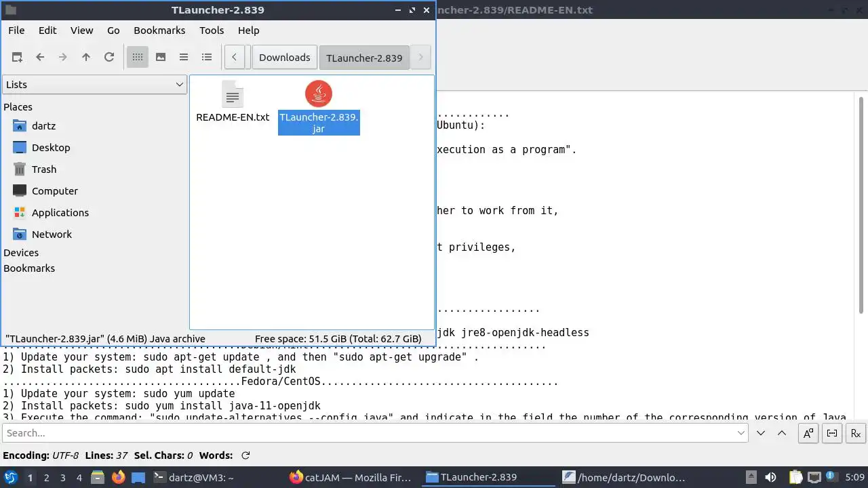Switch to workspace 4

pos(79,478)
